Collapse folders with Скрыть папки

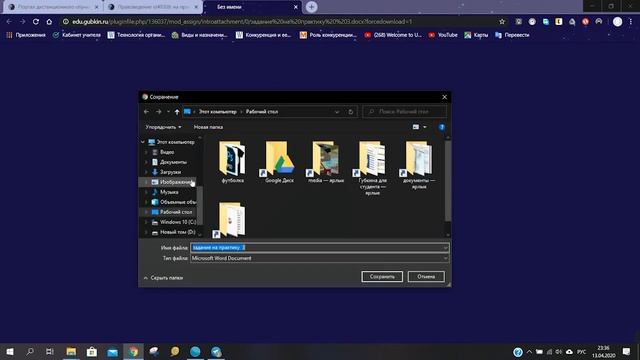[x=163, y=278]
